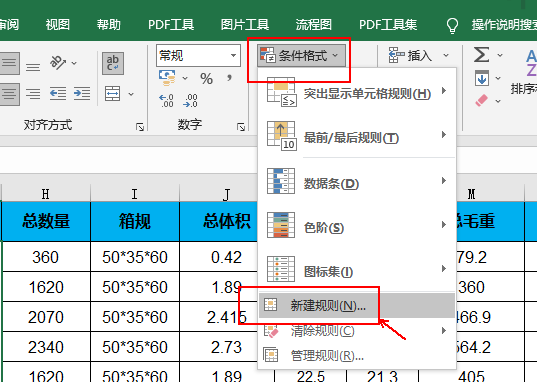Open the PDF工具 ribbon tab
The image size is (537, 382).
[x=171, y=25]
